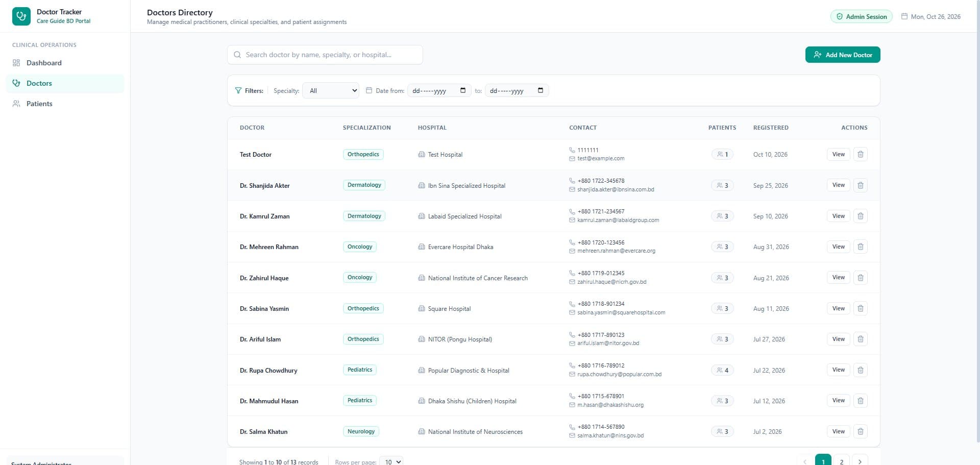Screen dimensions: 980x465
Task: Open the Rows per page dropdown
Action: 392,461
